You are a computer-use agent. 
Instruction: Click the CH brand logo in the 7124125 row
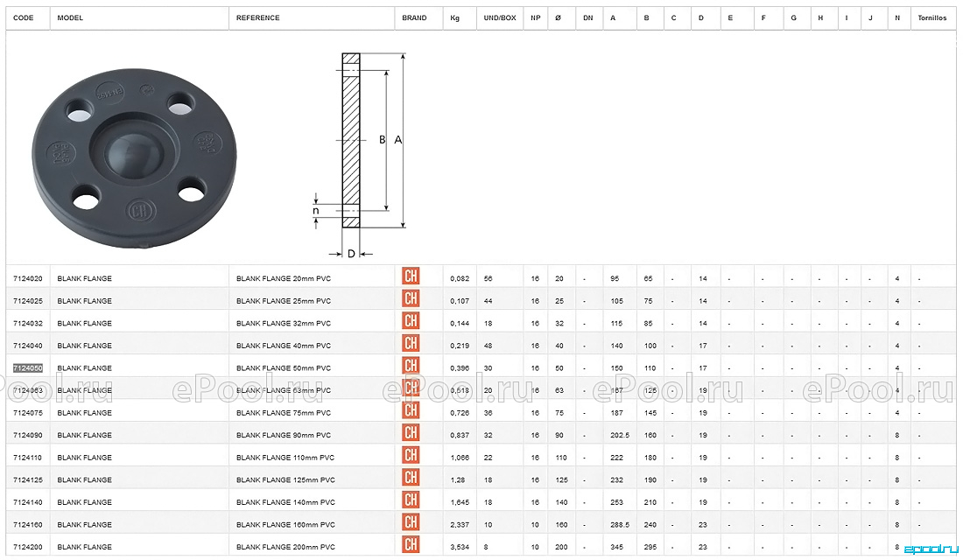[x=411, y=477]
